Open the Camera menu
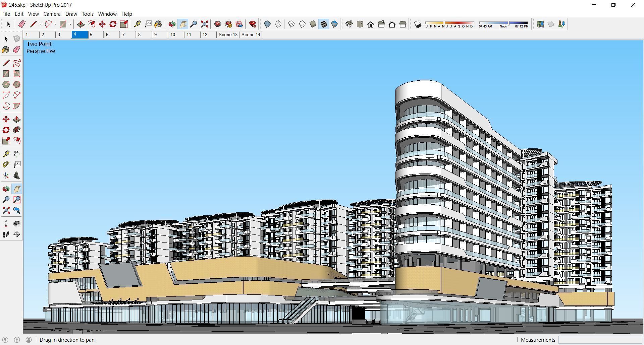644x345 pixels. (x=52, y=14)
